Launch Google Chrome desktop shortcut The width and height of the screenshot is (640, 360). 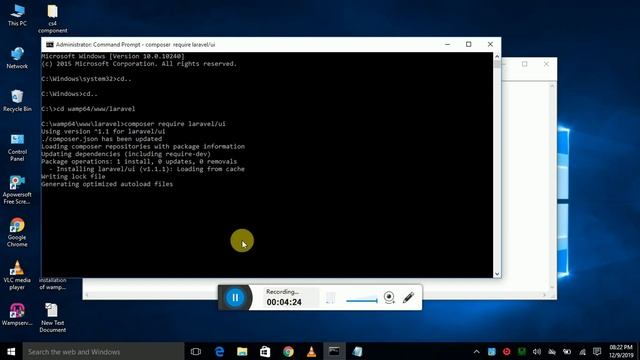click(x=17, y=233)
